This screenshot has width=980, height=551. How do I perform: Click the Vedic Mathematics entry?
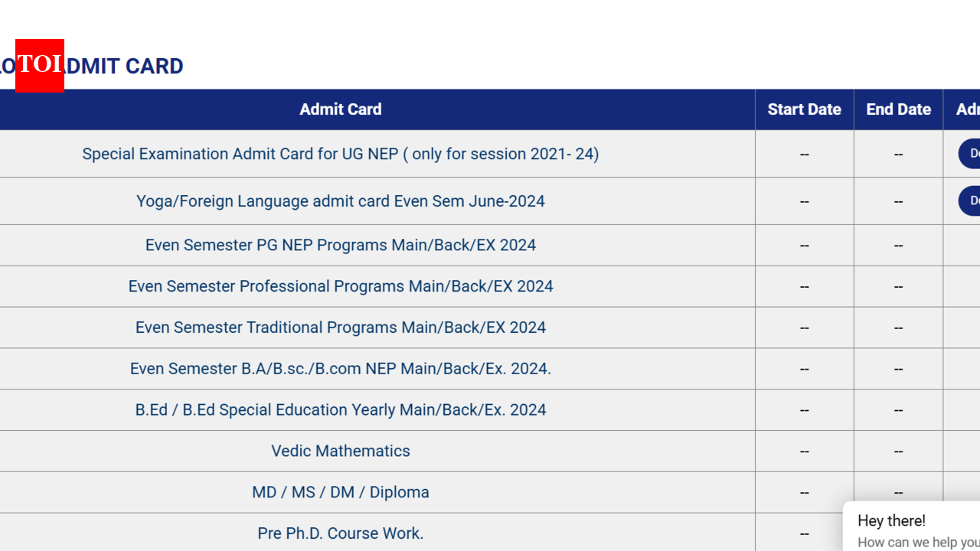click(x=340, y=452)
